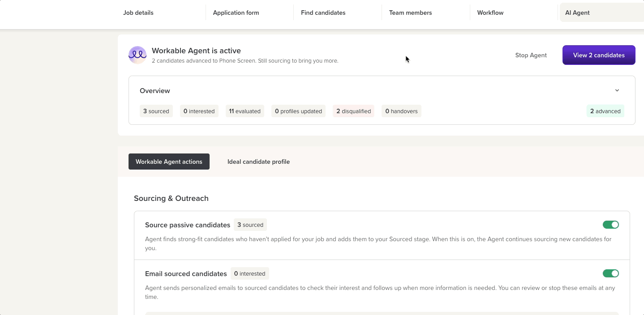Toggle off Source passive candidates

[x=610, y=225]
